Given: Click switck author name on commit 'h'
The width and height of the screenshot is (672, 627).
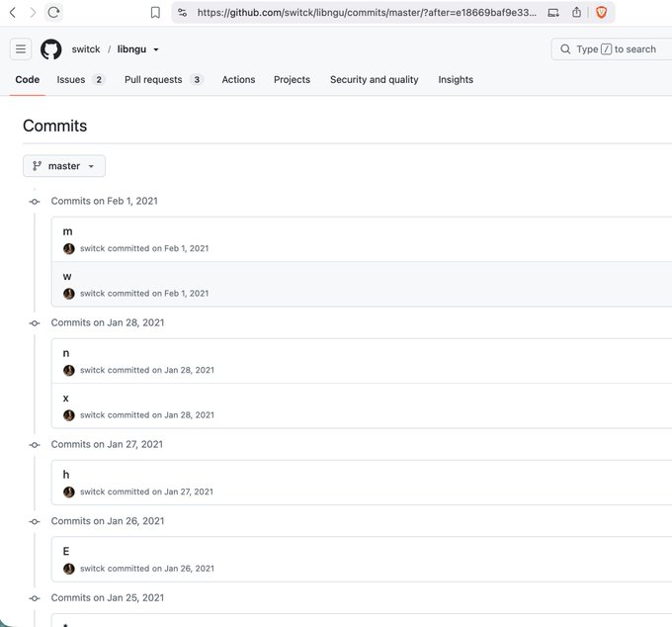Looking at the screenshot, I should tap(93, 492).
